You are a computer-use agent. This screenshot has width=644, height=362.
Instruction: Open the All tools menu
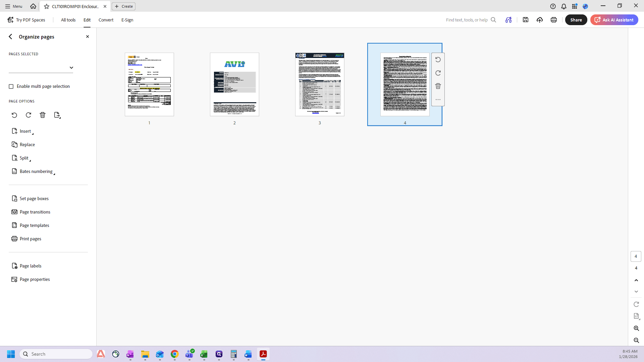coord(68,20)
